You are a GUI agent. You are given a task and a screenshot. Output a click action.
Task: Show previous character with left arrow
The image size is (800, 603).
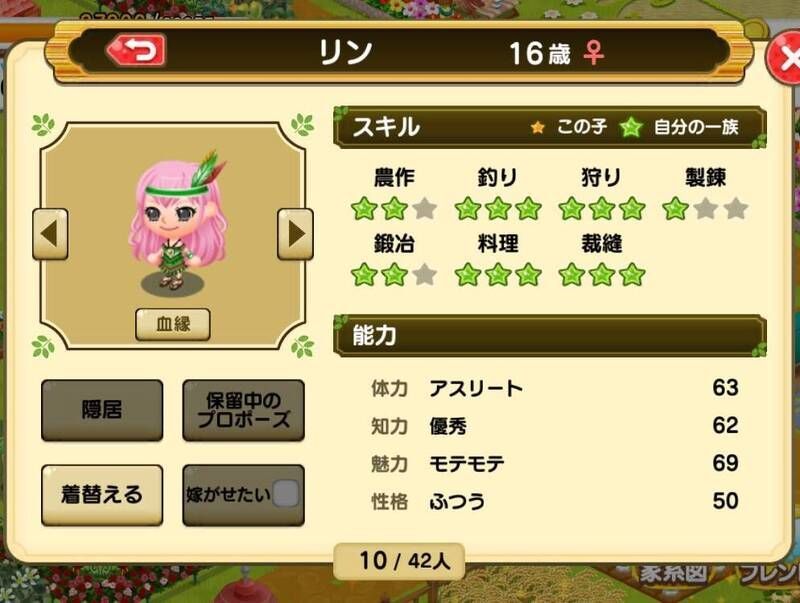click(x=51, y=234)
